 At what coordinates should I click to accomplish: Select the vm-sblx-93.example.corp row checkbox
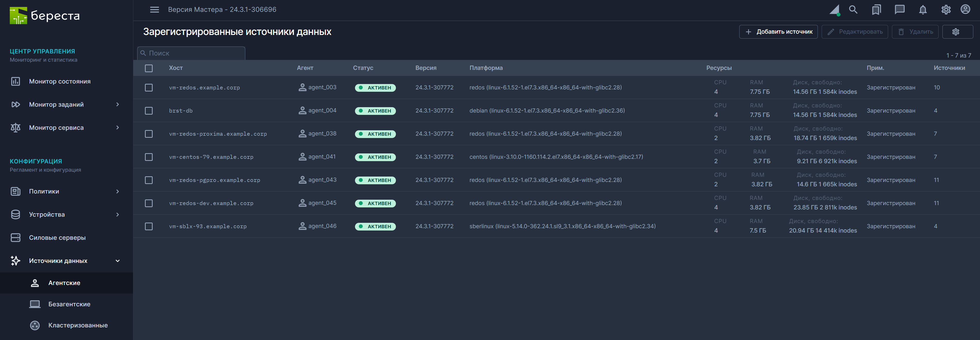149,226
